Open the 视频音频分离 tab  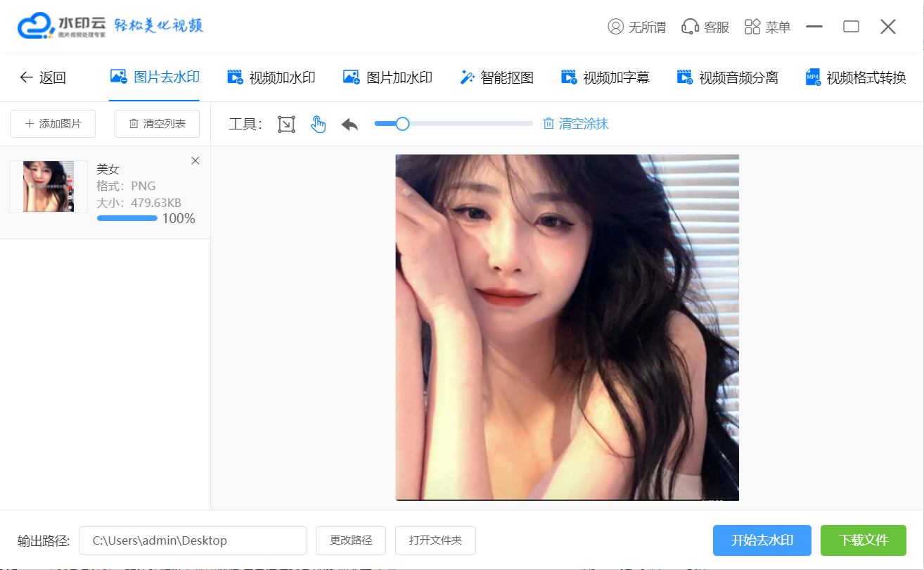pos(727,77)
